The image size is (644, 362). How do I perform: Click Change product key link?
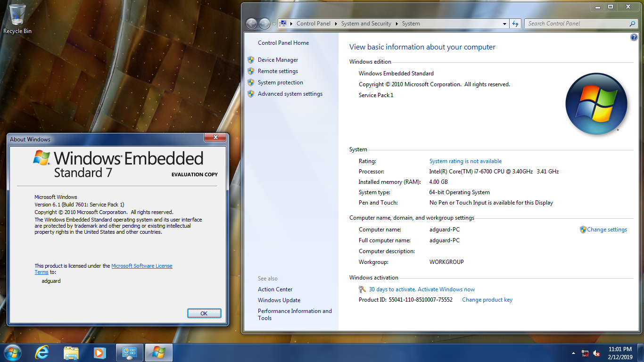click(x=487, y=300)
